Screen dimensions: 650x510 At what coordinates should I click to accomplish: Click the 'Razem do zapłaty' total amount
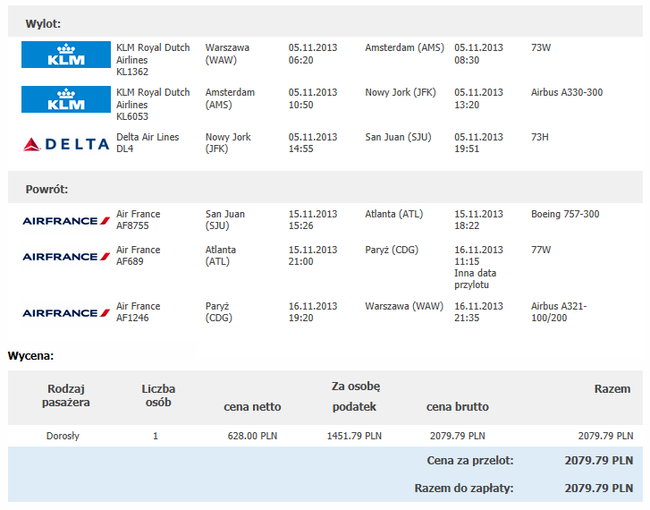[x=599, y=488]
